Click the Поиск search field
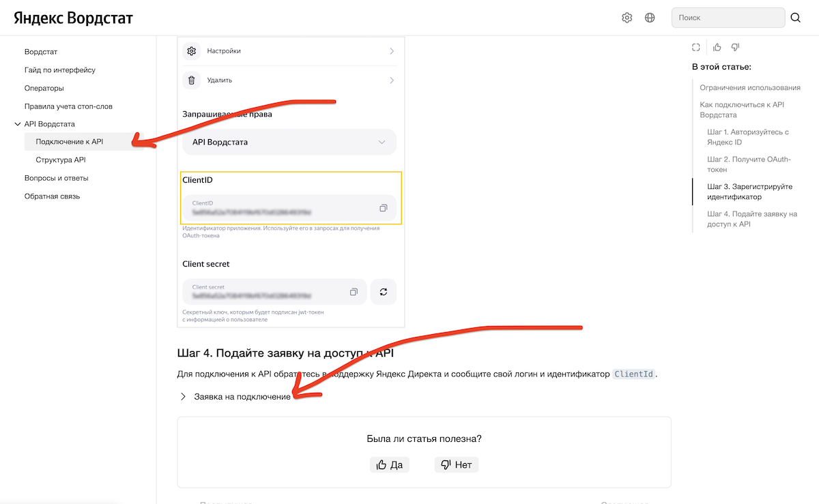 click(x=728, y=18)
